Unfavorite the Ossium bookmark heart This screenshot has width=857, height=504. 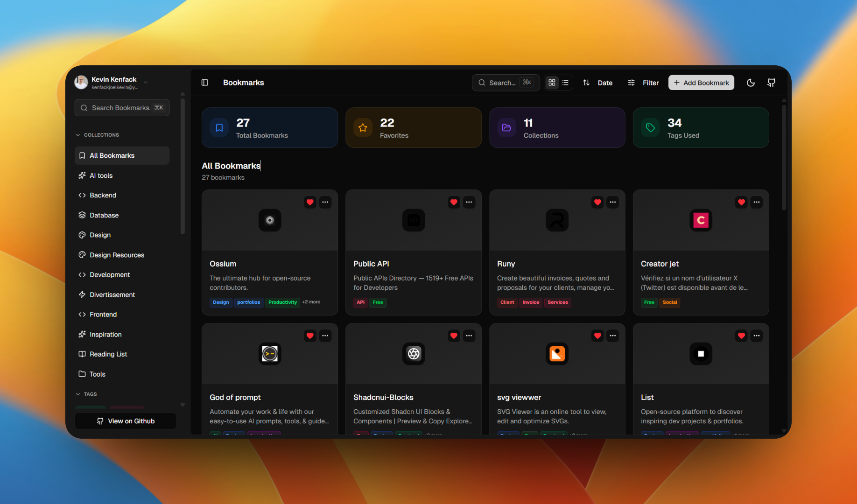[310, 202]
